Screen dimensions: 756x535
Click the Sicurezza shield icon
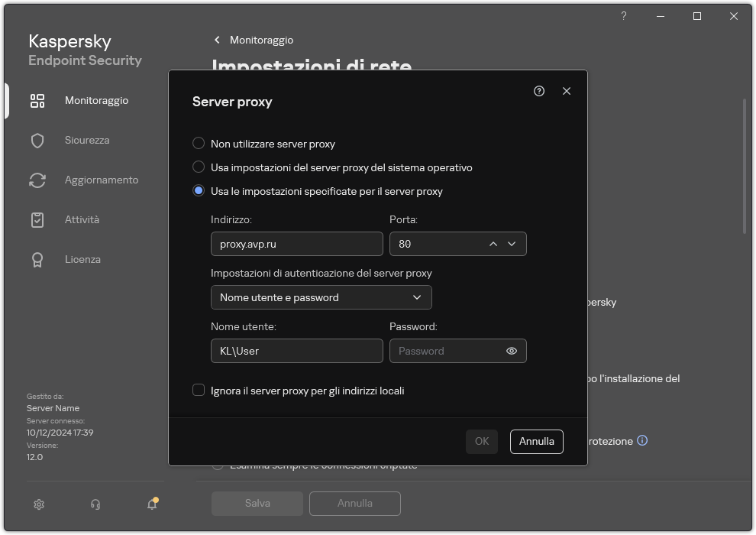[x=37, y=140]
